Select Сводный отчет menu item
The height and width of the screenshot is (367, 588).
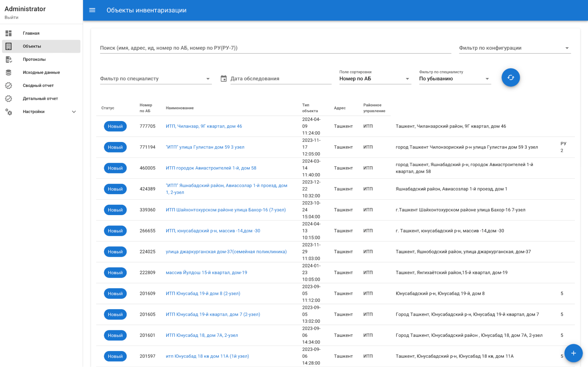(x=41, y=86)
